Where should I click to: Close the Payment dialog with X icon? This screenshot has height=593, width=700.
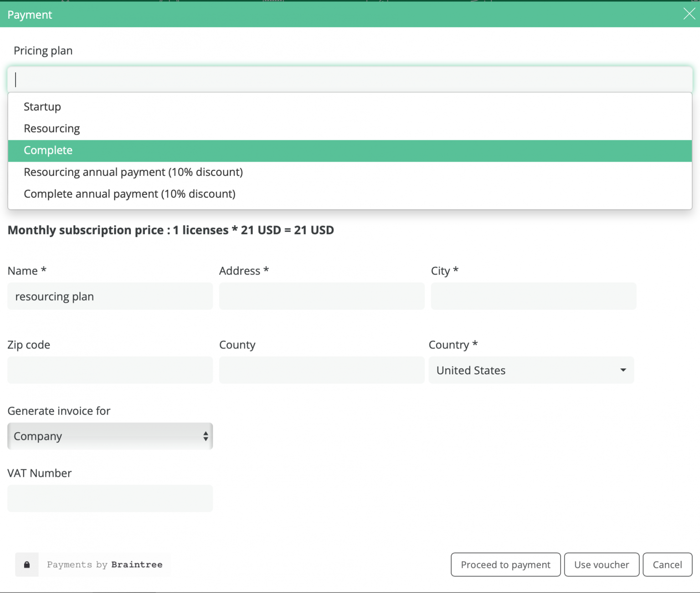point(689,14)
